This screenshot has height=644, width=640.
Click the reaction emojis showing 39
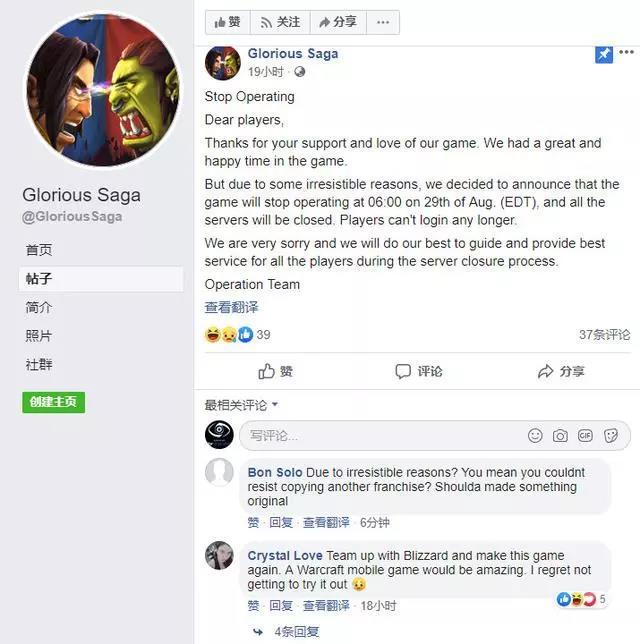(x=229, y=335)
